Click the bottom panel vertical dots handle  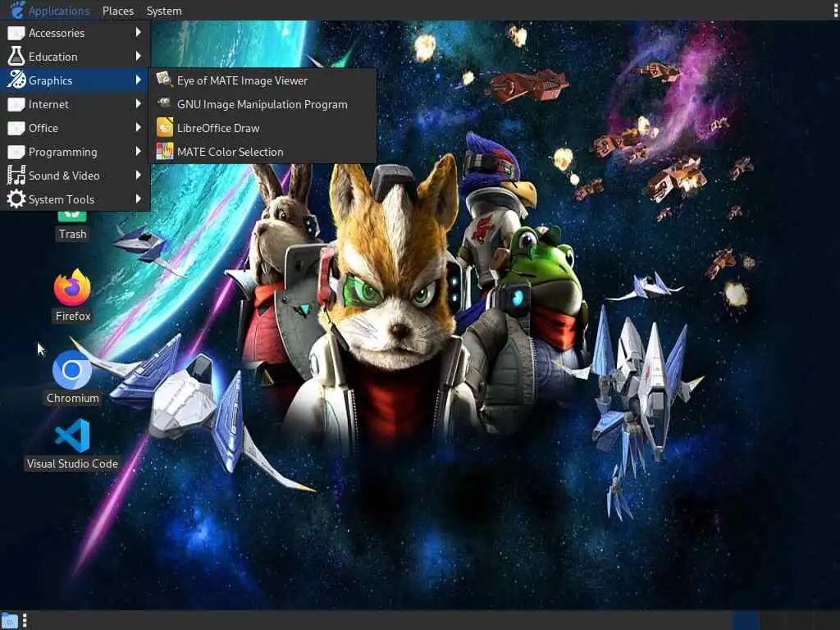point(25,620)
